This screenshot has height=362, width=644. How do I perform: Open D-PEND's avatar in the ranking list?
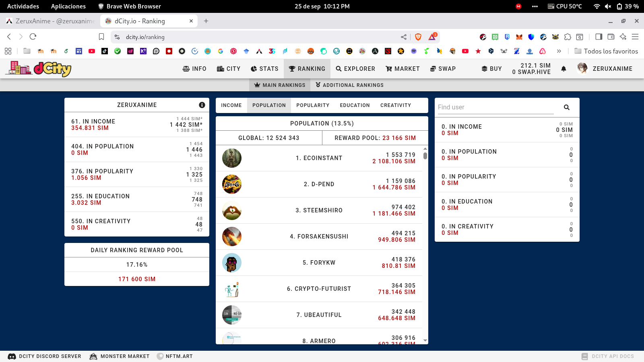pyautogui.click(x=232, y=184)
